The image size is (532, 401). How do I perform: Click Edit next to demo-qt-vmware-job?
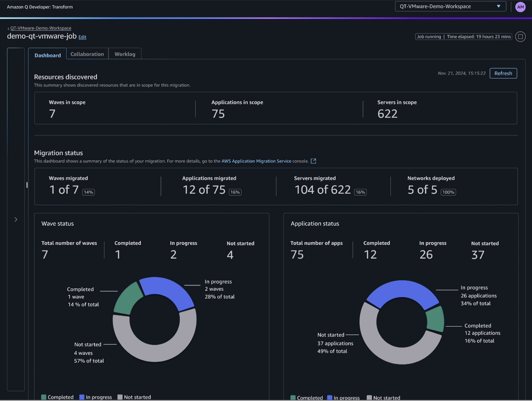(82, 37)
